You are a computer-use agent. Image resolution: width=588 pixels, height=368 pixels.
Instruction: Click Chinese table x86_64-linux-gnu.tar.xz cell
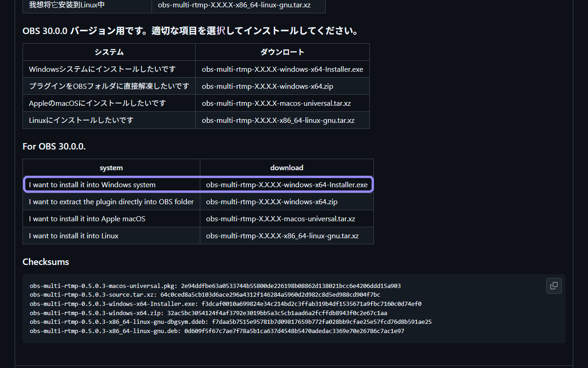pyautogui.click(x=238, y=6)
